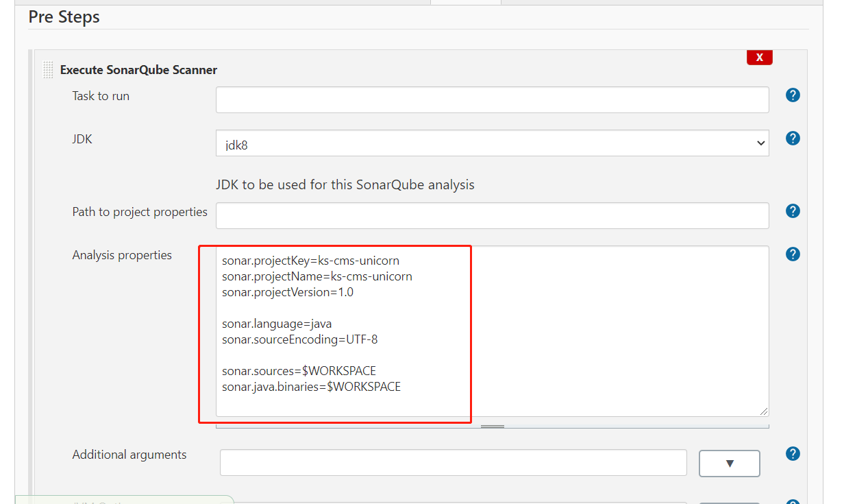Open help for Additional arguments
The image size is (868, 504).
click(793, 454)
